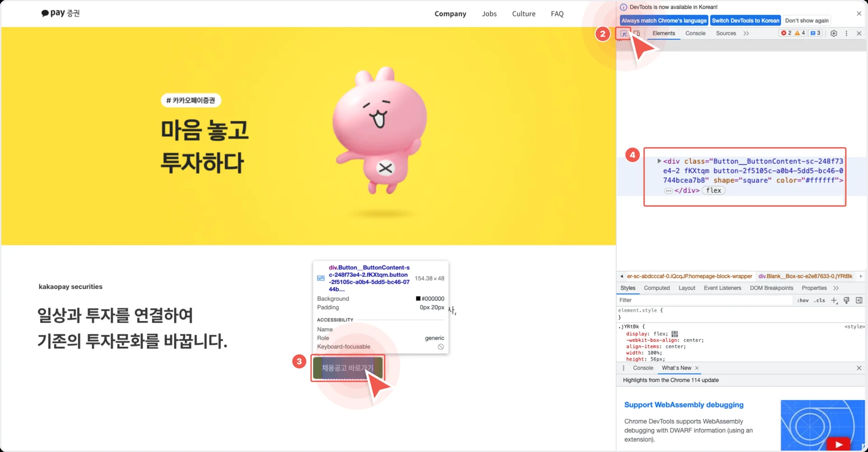This screenshot has height=452, width=868.
Task: Close the bottom drawer
Action: click(x=859, y=368)
